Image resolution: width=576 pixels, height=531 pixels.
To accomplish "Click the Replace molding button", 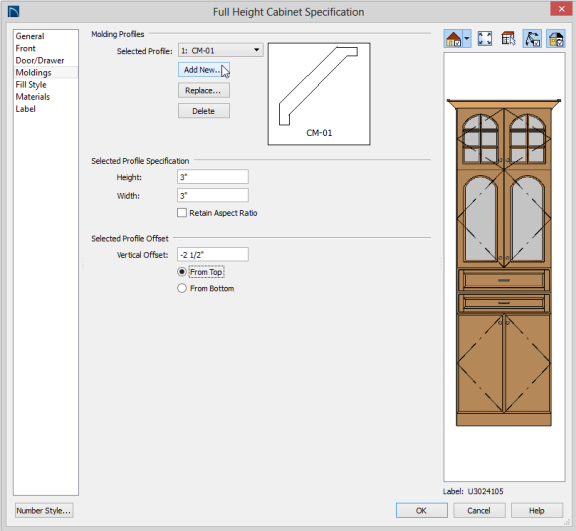I will click(x=204, y=90).
